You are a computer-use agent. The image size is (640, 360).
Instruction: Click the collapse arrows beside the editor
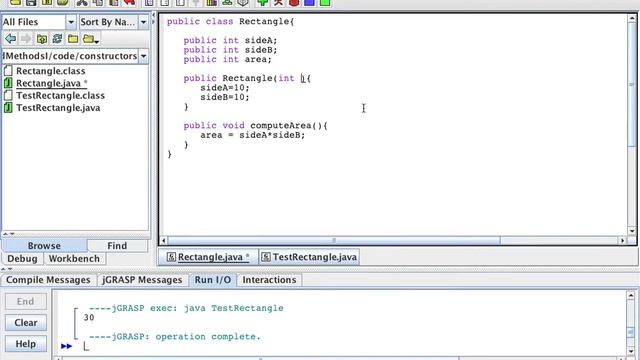(x=154, y=19)
